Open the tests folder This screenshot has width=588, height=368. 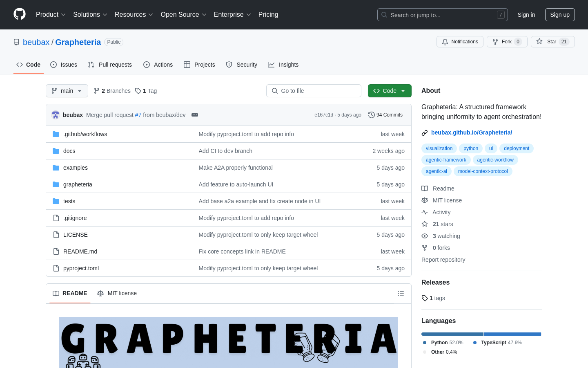coord(69,201)
